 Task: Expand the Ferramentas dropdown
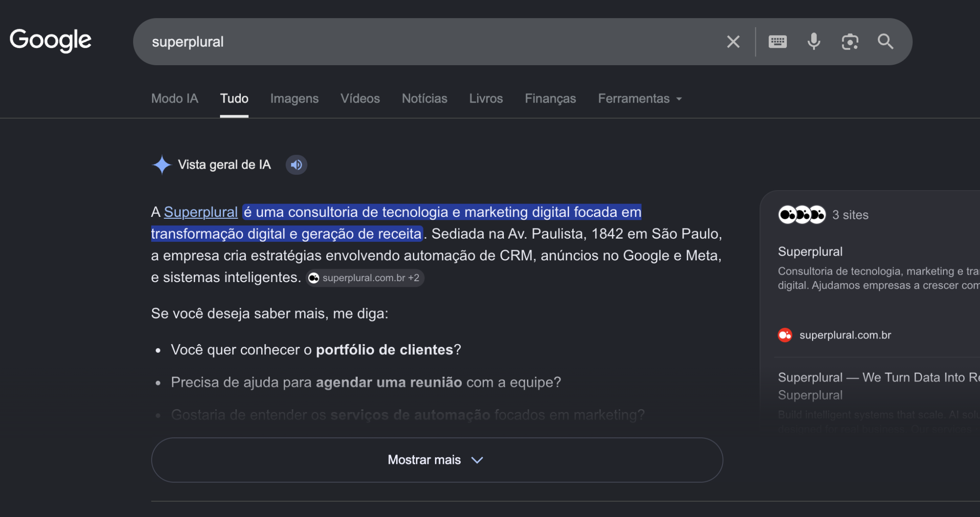click(x=640, y=98)
